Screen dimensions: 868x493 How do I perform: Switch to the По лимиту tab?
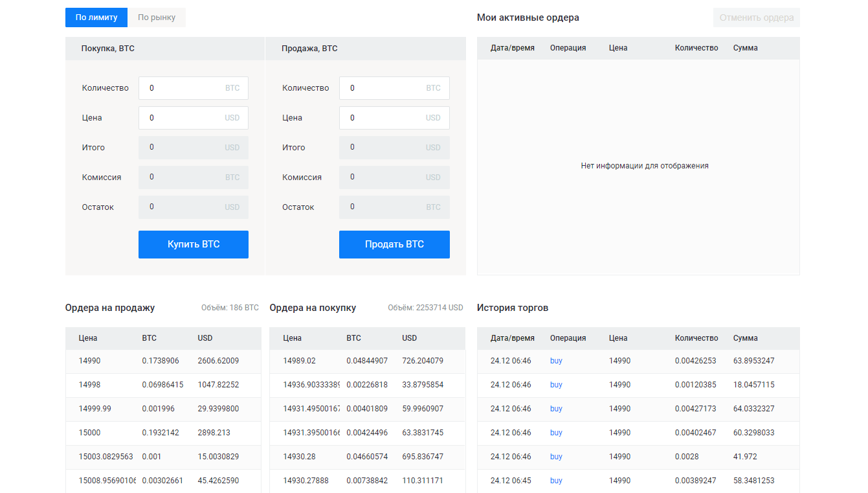click(96, 17)
